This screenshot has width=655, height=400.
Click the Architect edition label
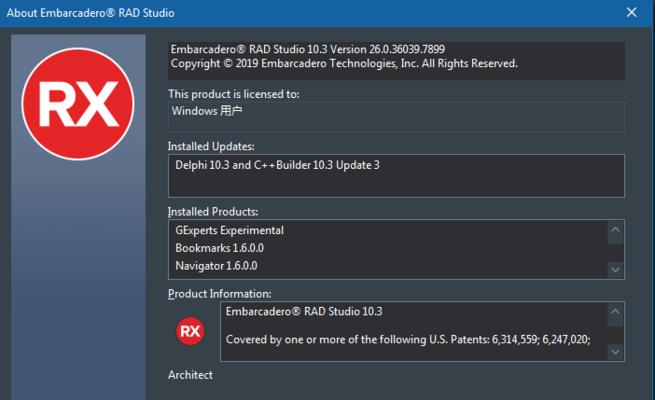tap(190, 375)
